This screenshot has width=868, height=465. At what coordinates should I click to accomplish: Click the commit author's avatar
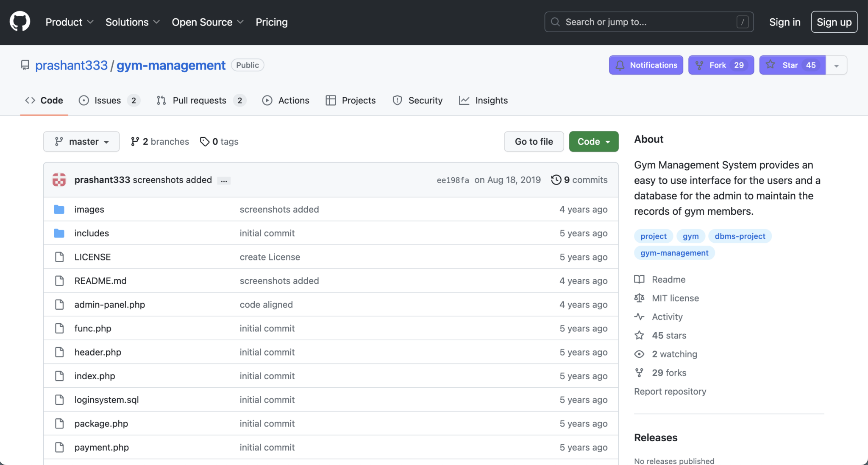[60, 179]
